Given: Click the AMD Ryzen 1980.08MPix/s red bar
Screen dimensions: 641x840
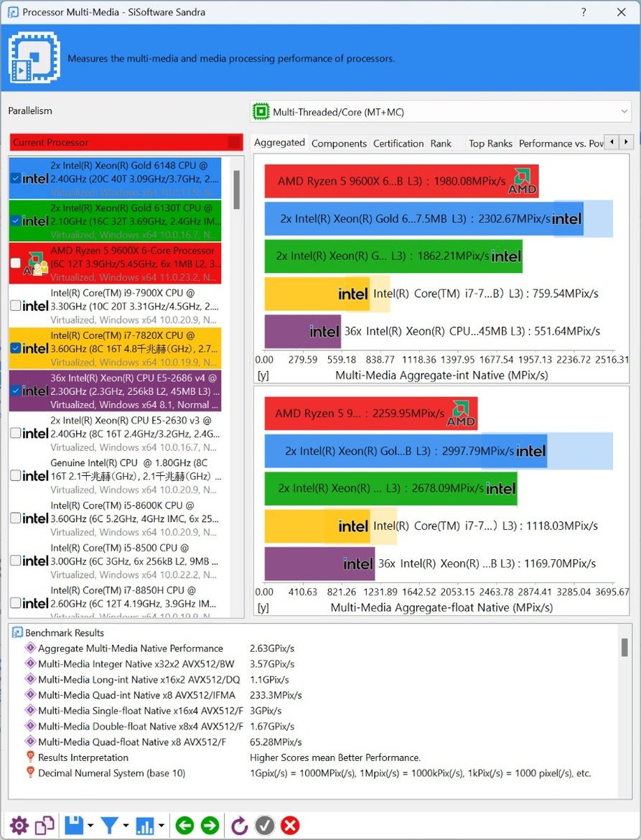Looking at the screenshot, I should tap(402, 181).
